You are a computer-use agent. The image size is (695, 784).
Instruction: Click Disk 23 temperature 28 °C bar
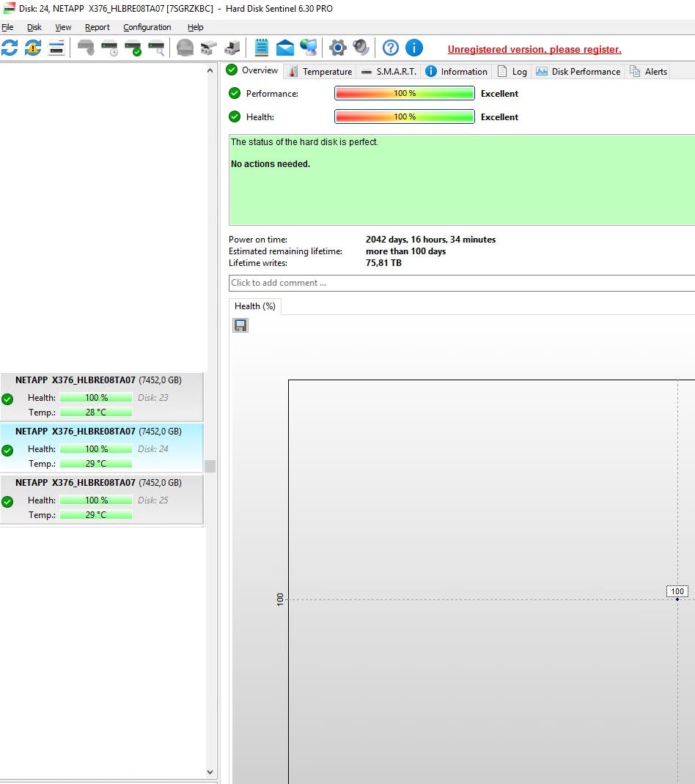96,412
